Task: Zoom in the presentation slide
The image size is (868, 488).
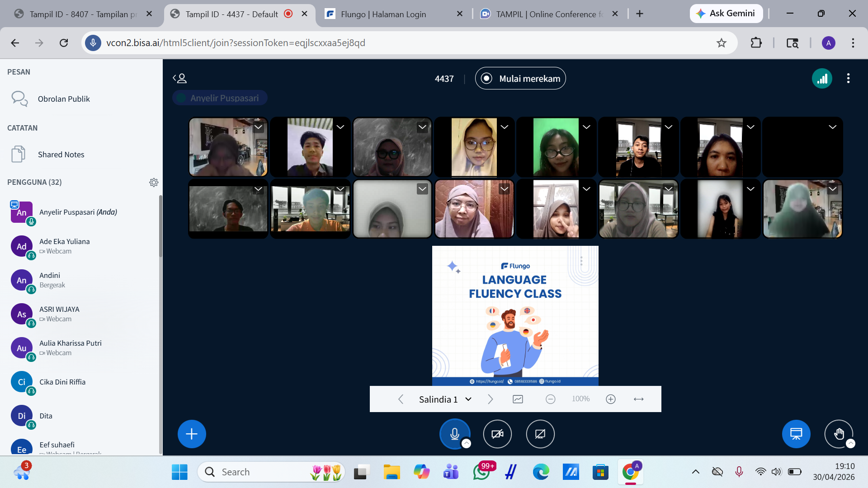Action: click(x=611, y=399)
